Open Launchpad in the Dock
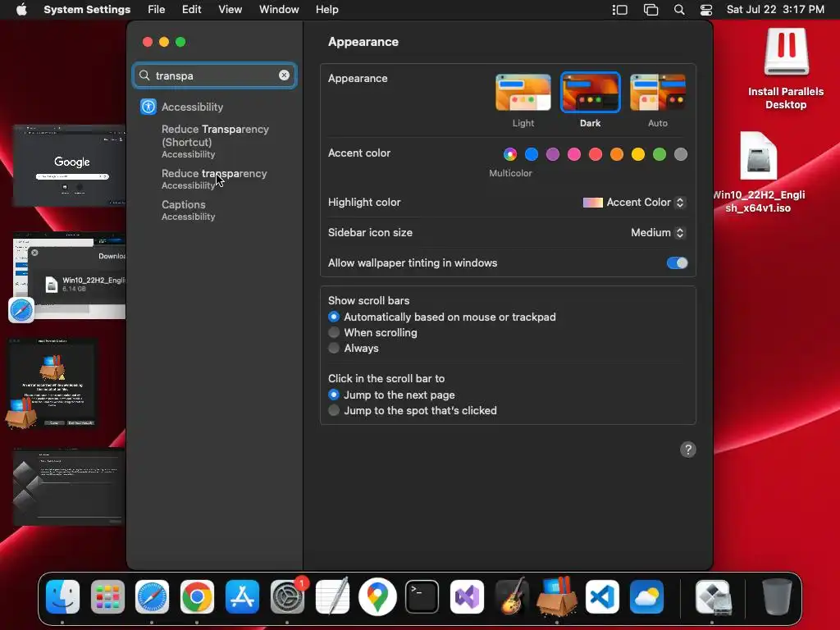 (107, 597)
